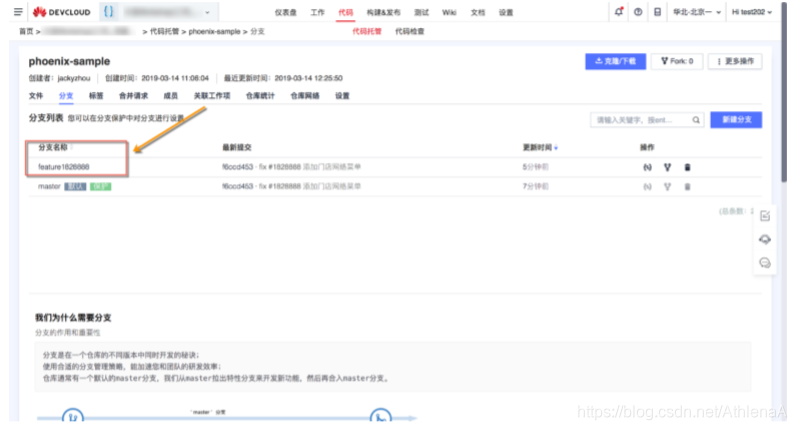Open the notification bell

click(619, 11)
